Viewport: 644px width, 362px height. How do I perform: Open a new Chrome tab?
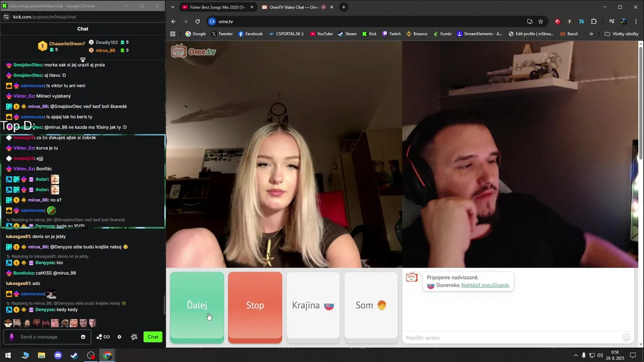click(344, 7)
